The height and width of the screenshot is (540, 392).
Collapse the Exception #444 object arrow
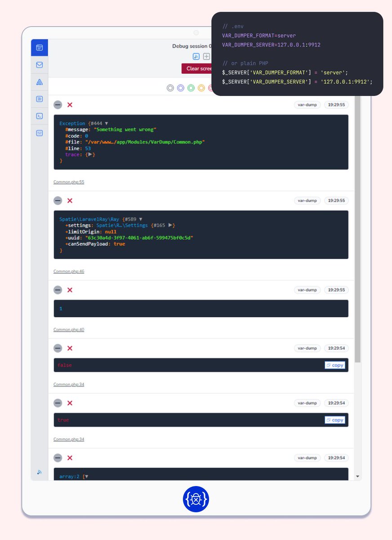coord(107,123)
